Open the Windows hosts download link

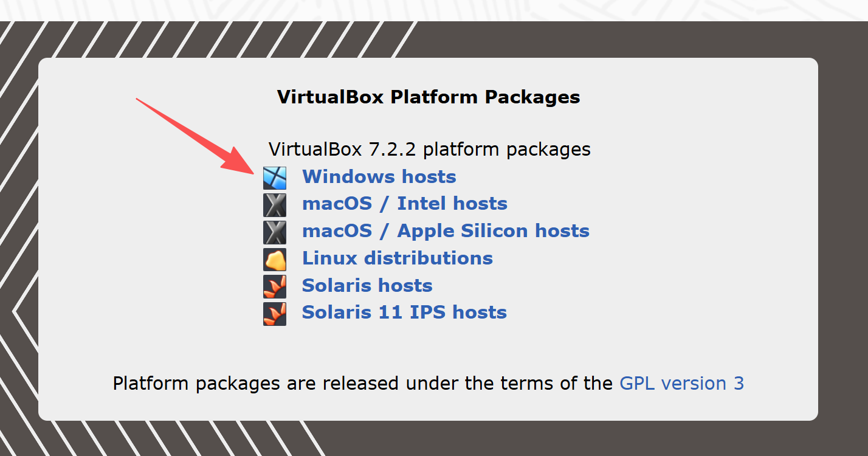[x=379, y=176]
